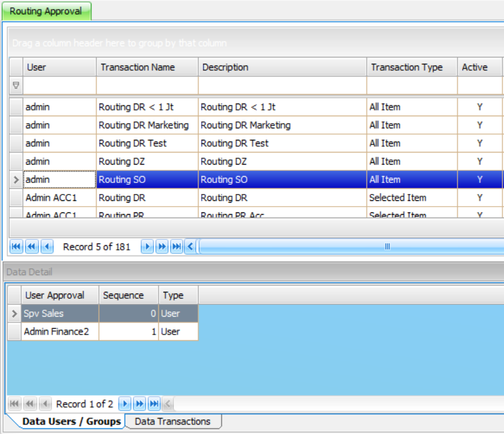Sort by Sequence column header
This screenshot has height=434, width=504.
pos(128,295)
